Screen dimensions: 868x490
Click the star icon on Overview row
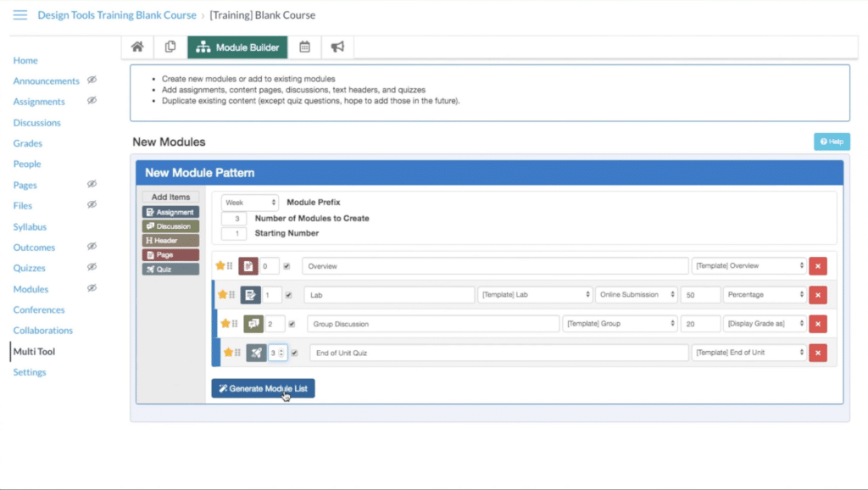220,266
